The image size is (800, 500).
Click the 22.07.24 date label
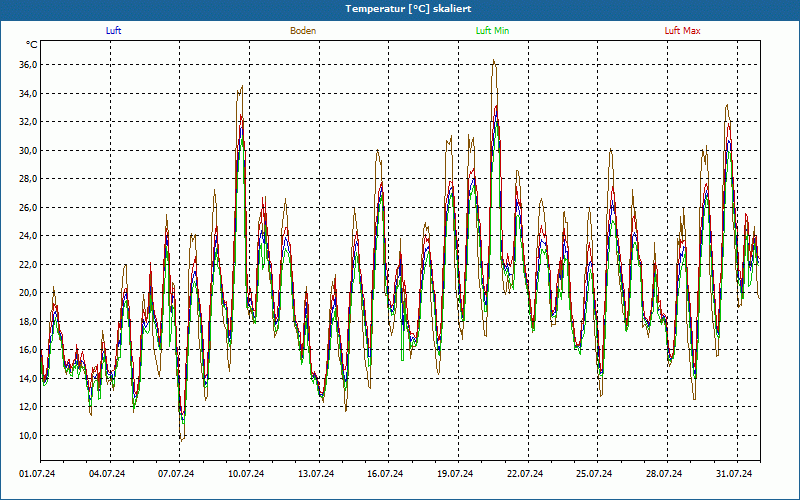525,474
